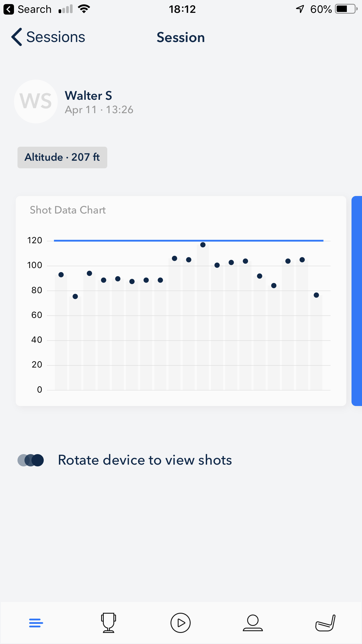This screenshot has width=362, height=644.
Task: Open the profile person tab
Action: 253,623
